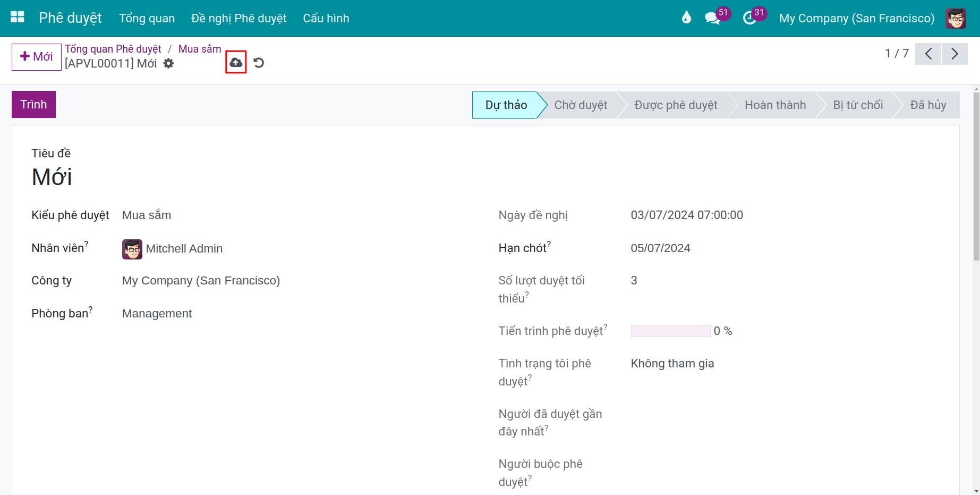Click the 0 % progress value
This screenshot has height=495, width=980.
[723, 331]
